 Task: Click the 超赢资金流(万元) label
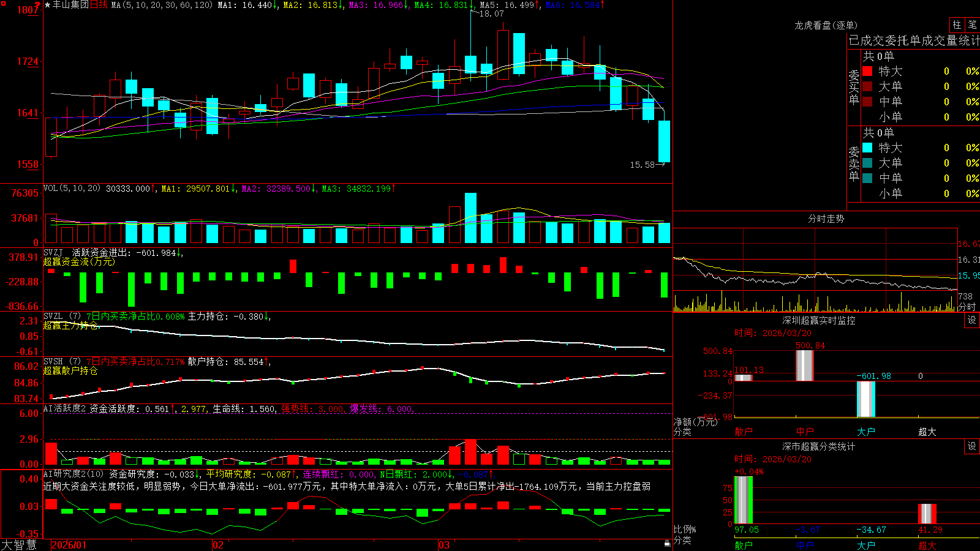tap(79, 261)
